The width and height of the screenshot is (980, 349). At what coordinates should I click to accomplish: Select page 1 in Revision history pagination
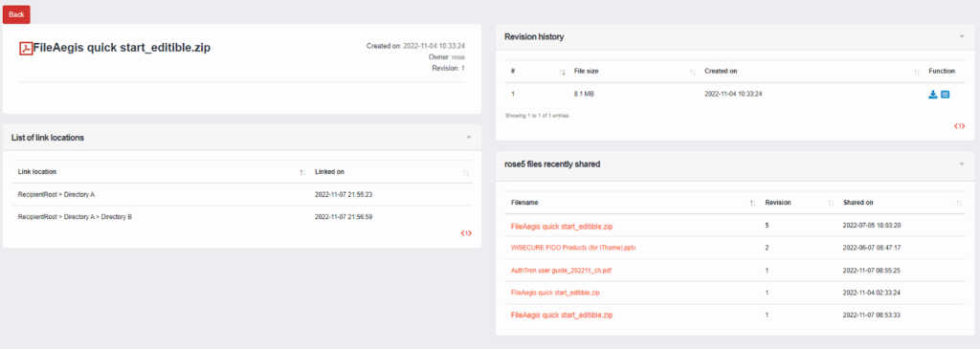[959, 126]
